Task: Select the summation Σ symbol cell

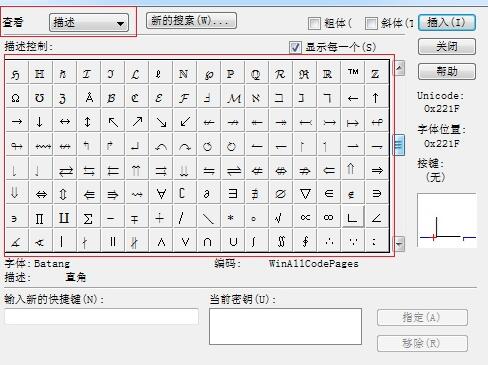Action: pos(89,217)
